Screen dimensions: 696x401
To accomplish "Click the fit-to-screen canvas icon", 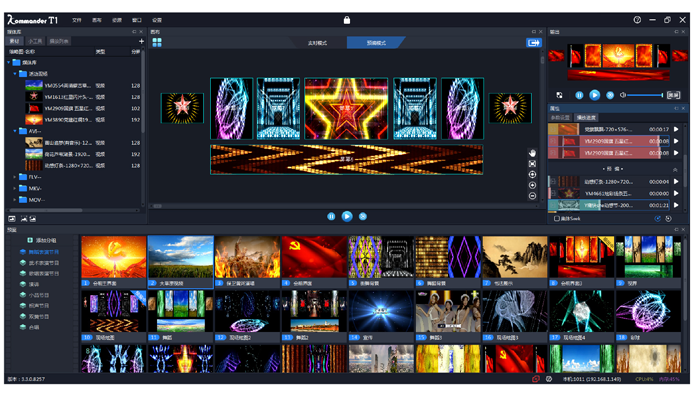I will [533, 164].
